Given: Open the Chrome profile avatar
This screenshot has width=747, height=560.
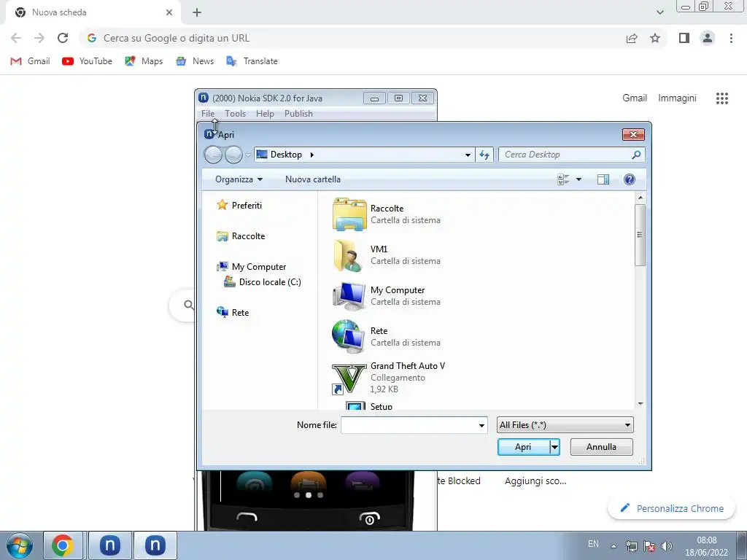Looking at the screenshot, I should (708, 38).
